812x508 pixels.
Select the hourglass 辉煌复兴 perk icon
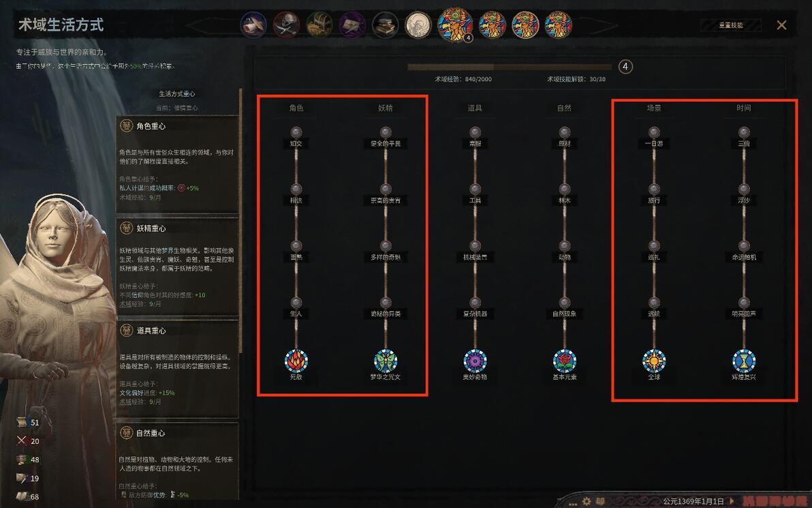pyautogui.click(x=744, y=361)
